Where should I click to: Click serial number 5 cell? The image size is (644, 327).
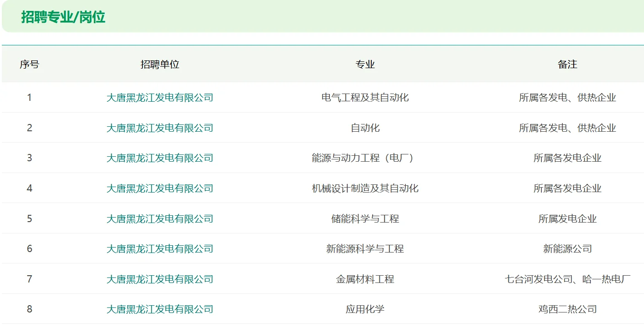tap(29, 218)
